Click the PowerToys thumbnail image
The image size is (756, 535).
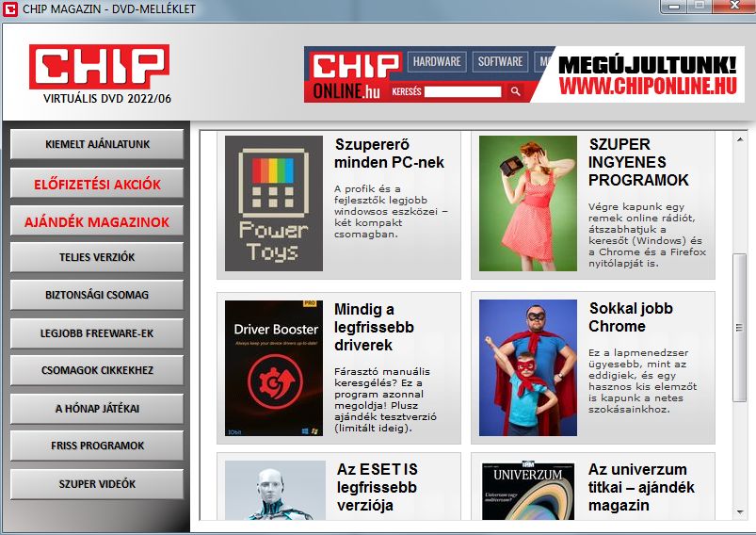click(x=273, y=203)
